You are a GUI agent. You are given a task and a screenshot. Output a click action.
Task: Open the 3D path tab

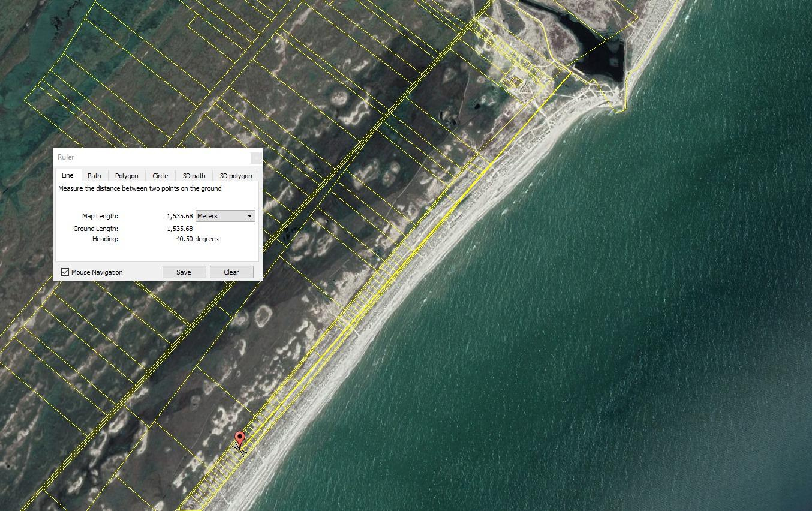point(194,176)
